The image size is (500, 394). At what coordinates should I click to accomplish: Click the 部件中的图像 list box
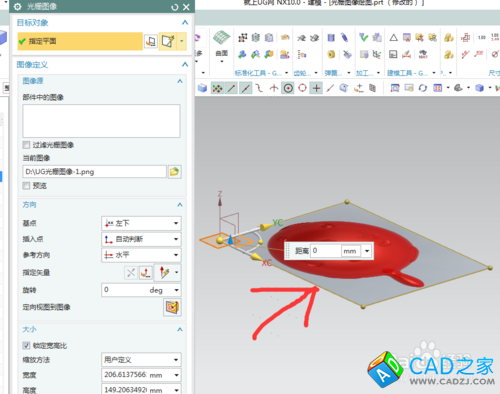coord(101,121)
